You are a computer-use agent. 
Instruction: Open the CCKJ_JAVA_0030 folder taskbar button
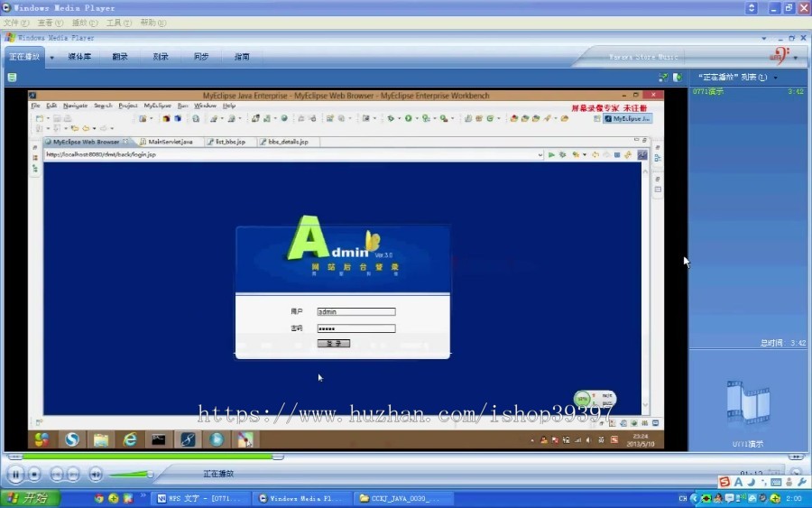tap(404, 498)
